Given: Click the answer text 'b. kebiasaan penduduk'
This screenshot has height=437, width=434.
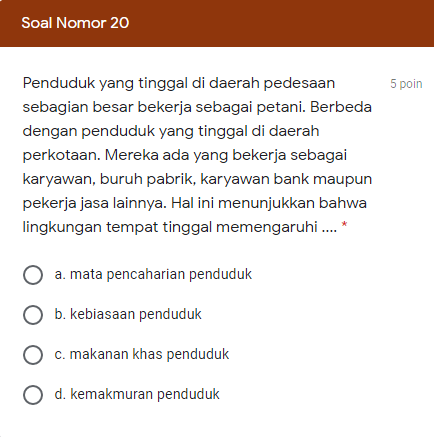Looking at the screenshot, I should point(128,314).
